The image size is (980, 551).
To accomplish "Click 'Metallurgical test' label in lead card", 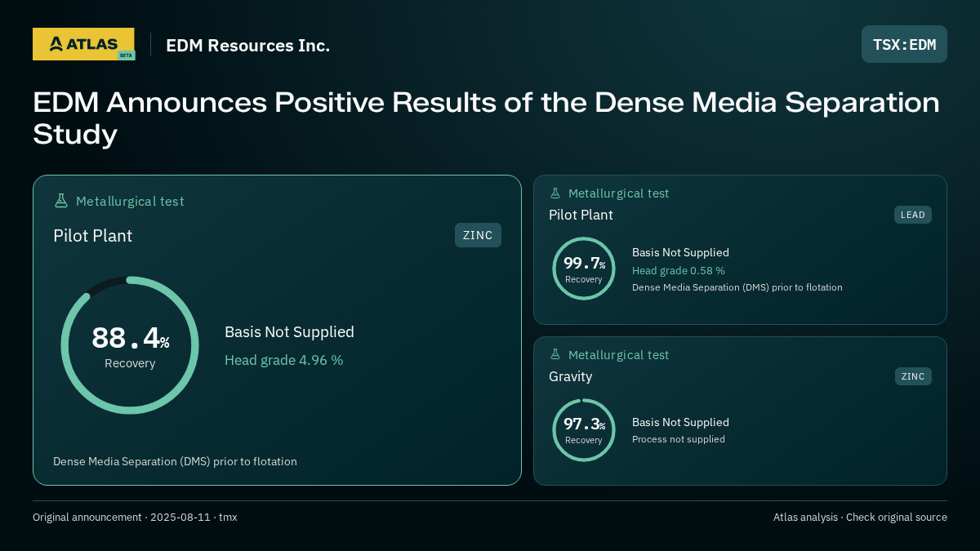I will [x=618, y=193].
